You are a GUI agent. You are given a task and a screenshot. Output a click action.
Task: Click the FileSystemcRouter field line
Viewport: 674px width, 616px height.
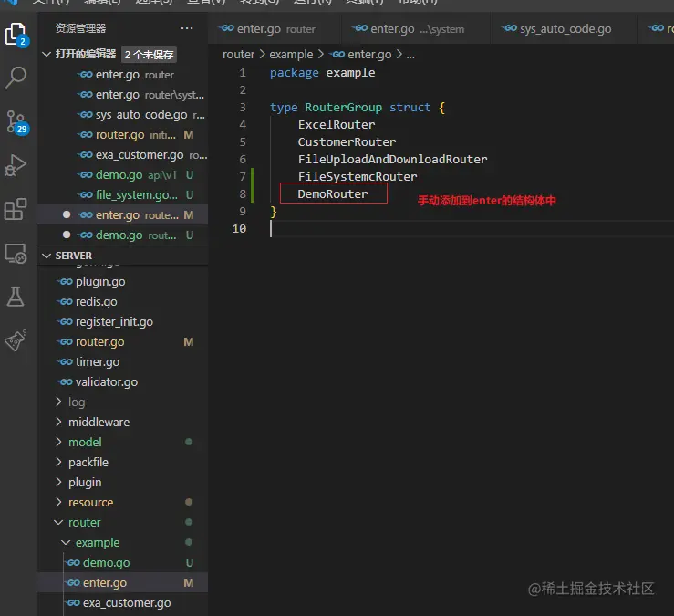[x=358, y=177]
